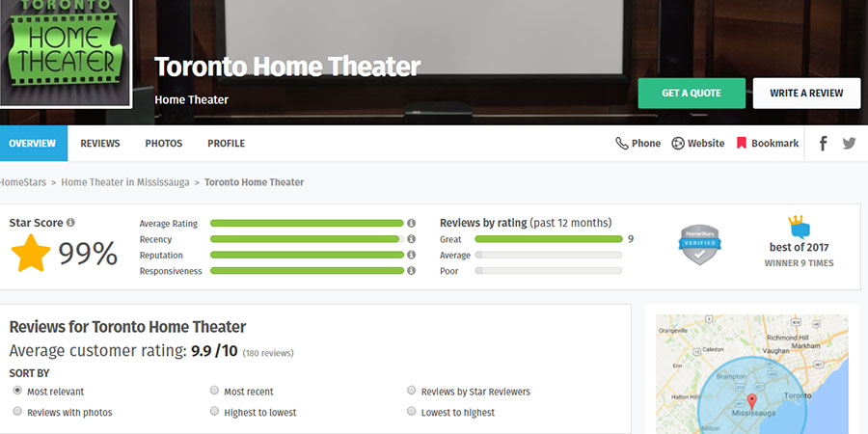Screen dimensions: 868x434
Task: Switch to the Reviews tab
Action: [100, 144]
